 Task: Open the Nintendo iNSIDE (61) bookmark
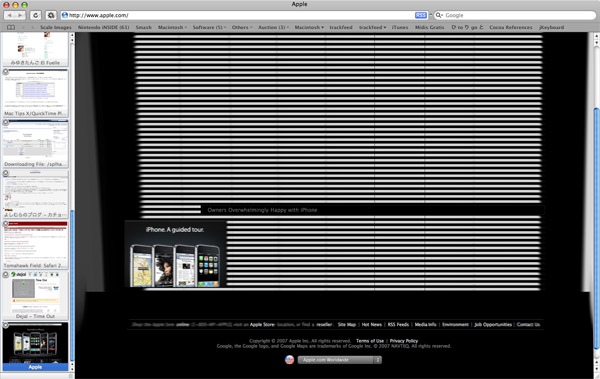[103, 28]
